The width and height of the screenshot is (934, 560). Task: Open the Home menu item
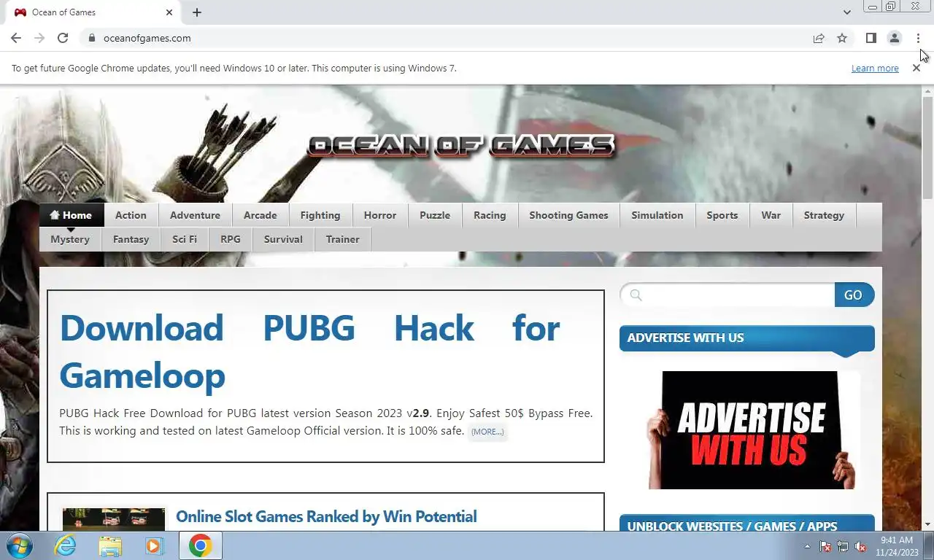pos(72,215)
